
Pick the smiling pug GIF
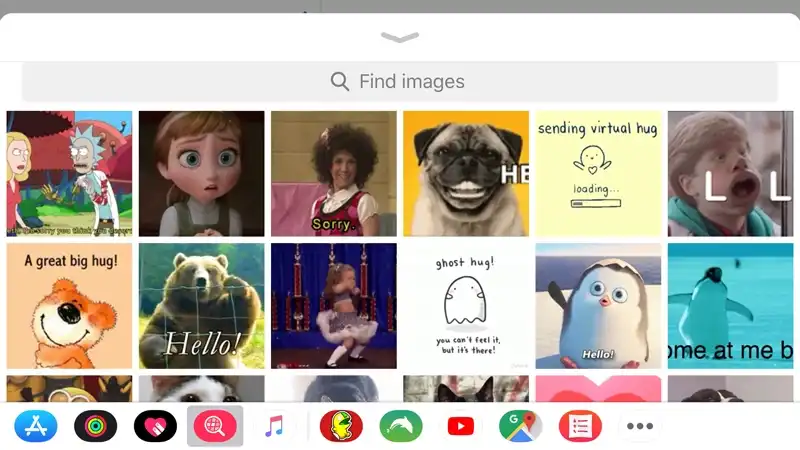pos(466,173)
